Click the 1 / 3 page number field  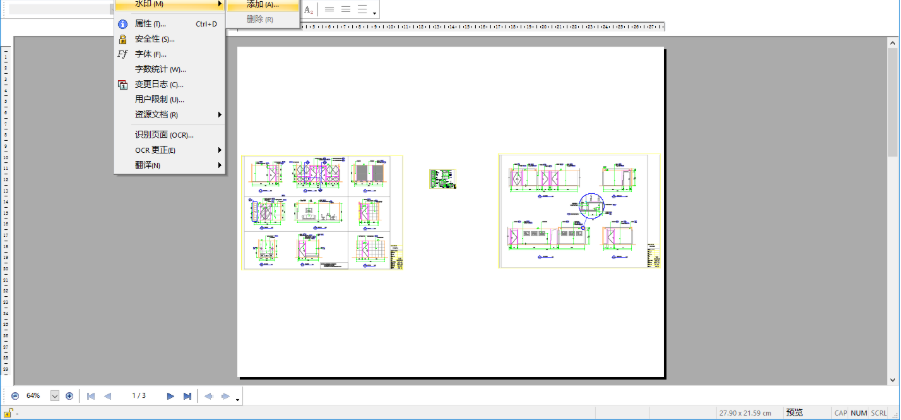138,396
